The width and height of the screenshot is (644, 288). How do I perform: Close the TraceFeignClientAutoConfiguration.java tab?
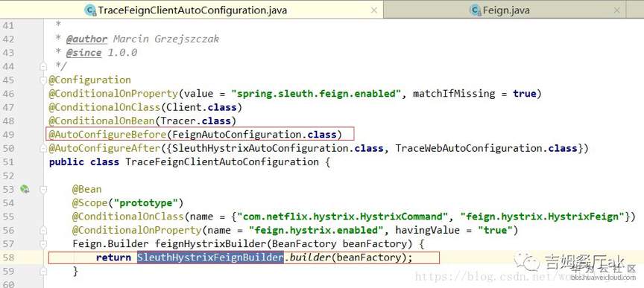point(373,10)
